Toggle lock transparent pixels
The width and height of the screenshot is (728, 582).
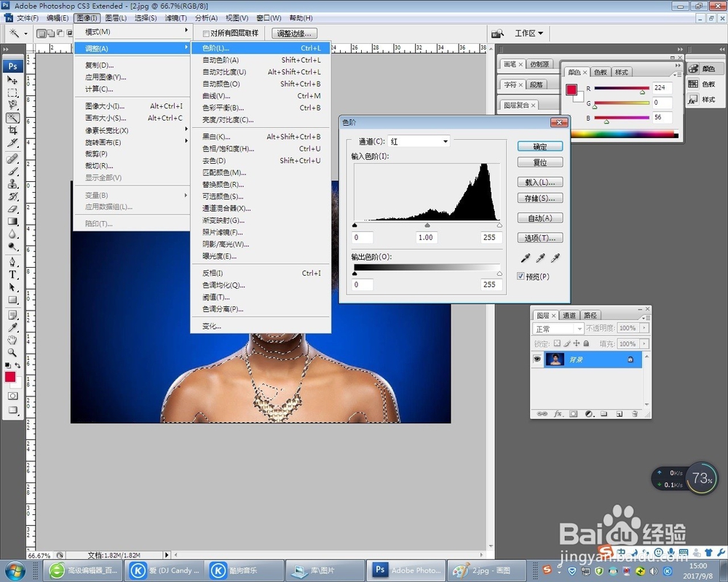pos(557,343)
